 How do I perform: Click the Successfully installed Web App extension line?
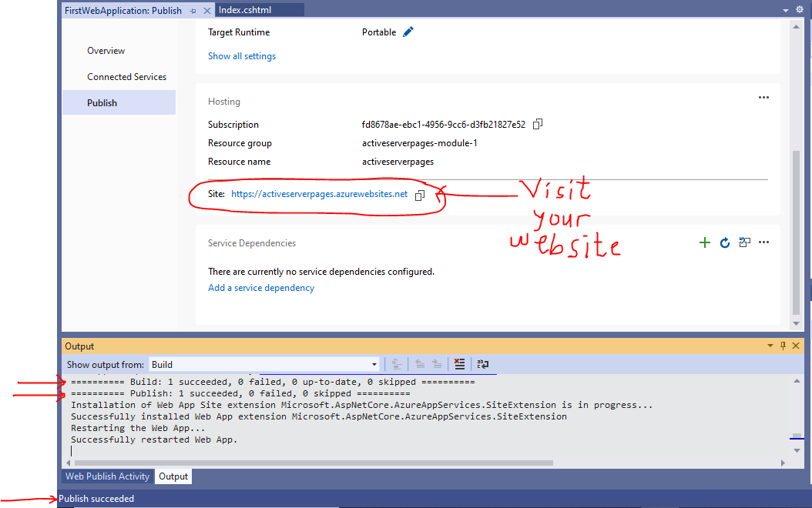[x=318, y=416]
